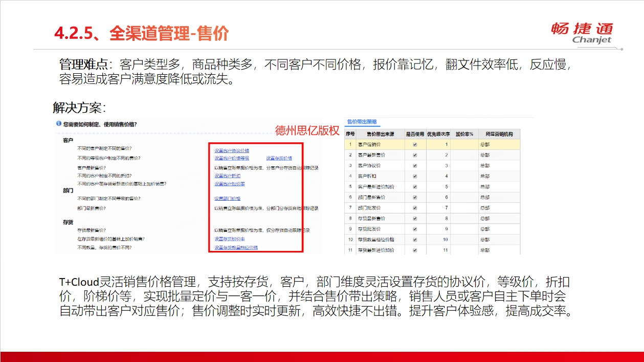Viewport: 644px width, 362px height.
Task: Open the 设置部门价格 link
Action: [x=227, y=199]
